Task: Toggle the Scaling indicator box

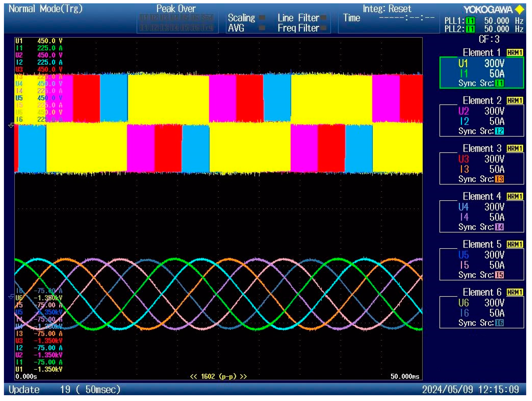Action: coord(262,18)
